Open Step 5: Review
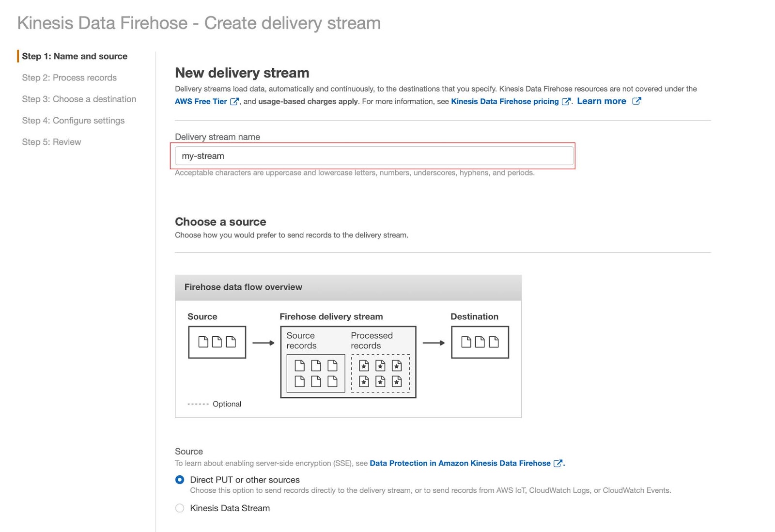Viewport: 775px width, 532px height. (x=51, y=142)
